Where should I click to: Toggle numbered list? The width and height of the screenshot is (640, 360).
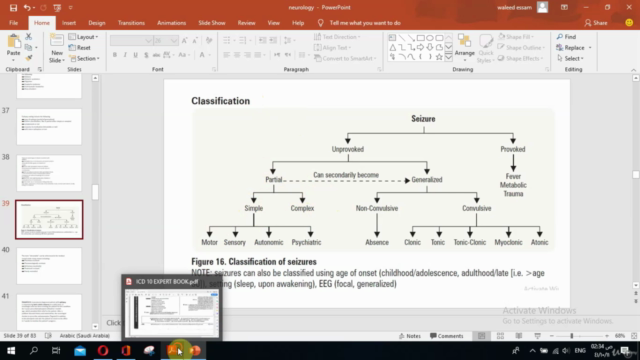pos(242,40)
